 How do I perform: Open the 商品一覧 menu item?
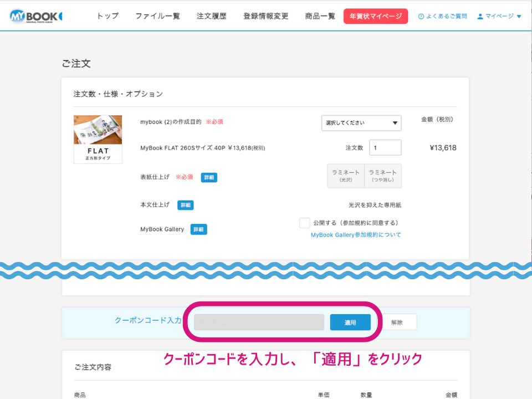tap(320, 16)
